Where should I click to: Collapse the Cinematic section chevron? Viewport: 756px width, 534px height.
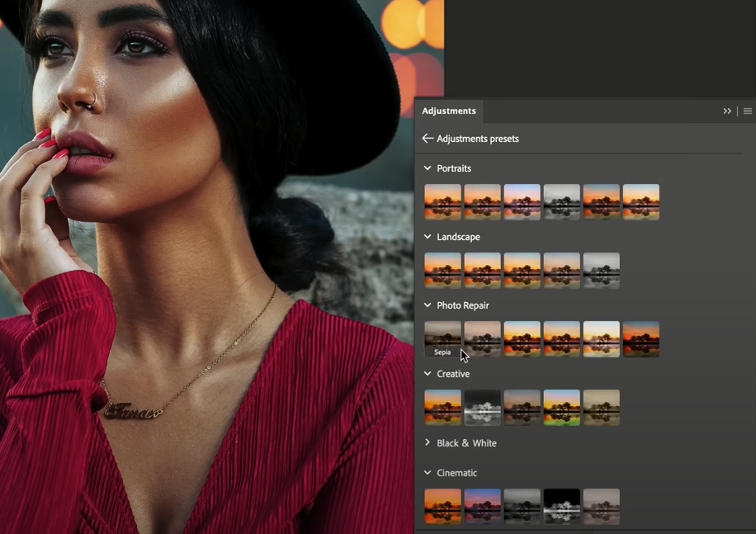(x=428, y=473)
